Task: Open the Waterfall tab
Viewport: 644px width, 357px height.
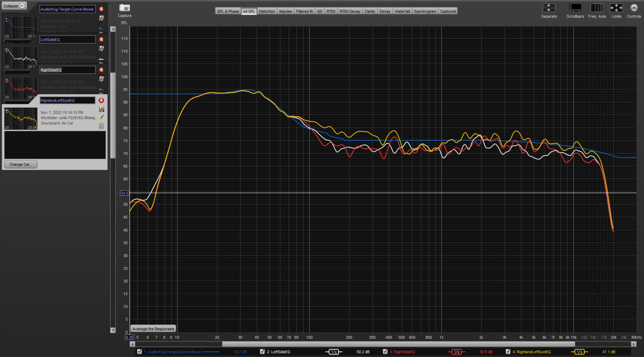Action: pos(402,11)
